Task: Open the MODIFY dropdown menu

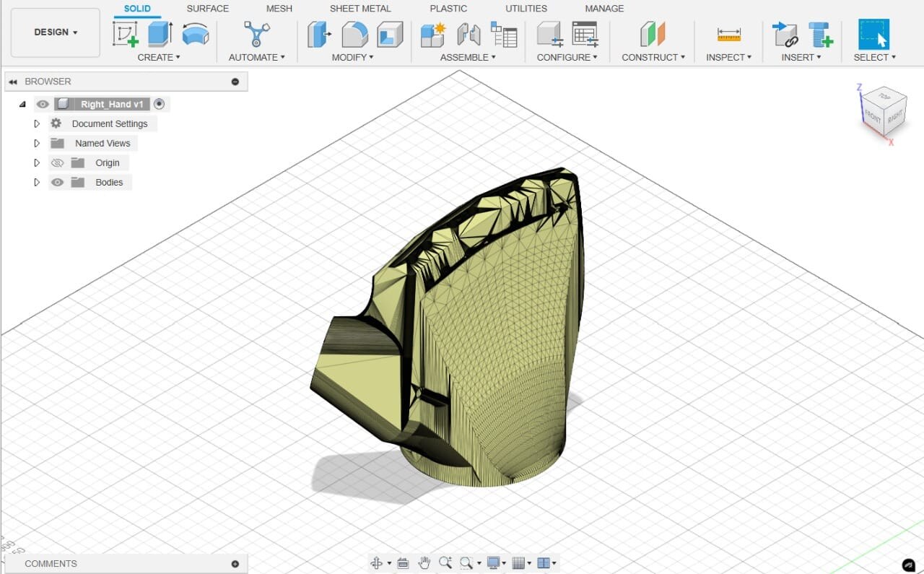Action: pos(352,57)
